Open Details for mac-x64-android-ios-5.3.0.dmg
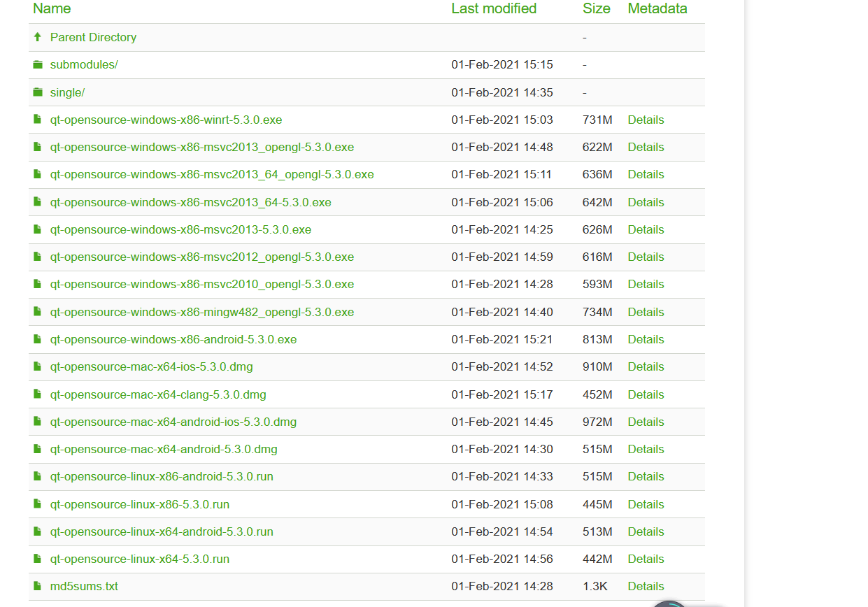868x607 pixels. [646, 422]
